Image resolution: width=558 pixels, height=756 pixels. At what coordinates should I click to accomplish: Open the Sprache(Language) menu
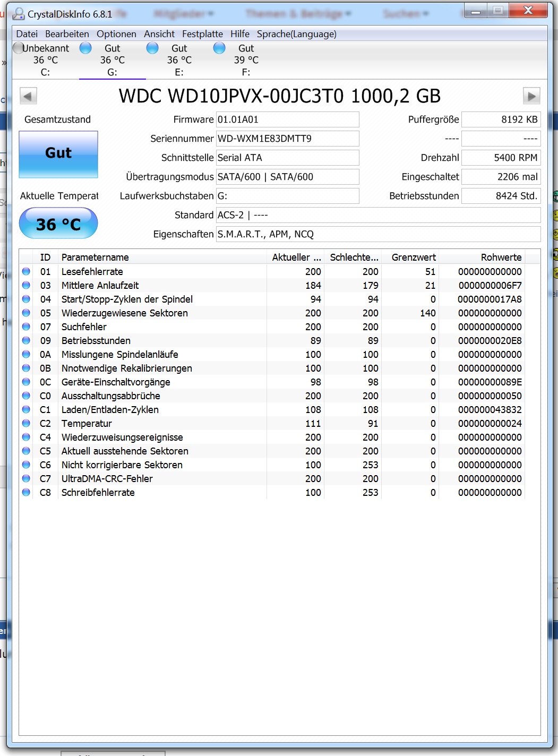click(x=297, y=34)
